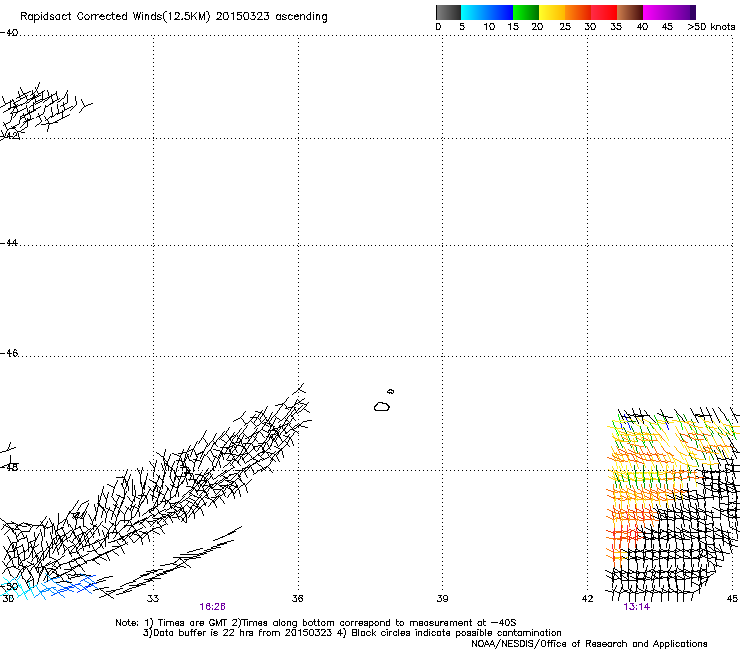Click the green 15-20 knots color segment
The height and width of the screenshot is (650, 740).
pos(526,12)
